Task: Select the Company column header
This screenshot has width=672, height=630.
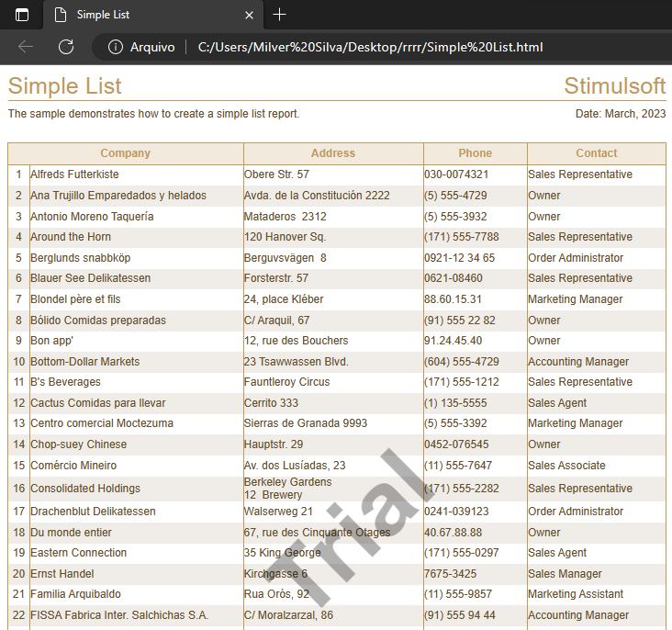Action: (126, 153)
